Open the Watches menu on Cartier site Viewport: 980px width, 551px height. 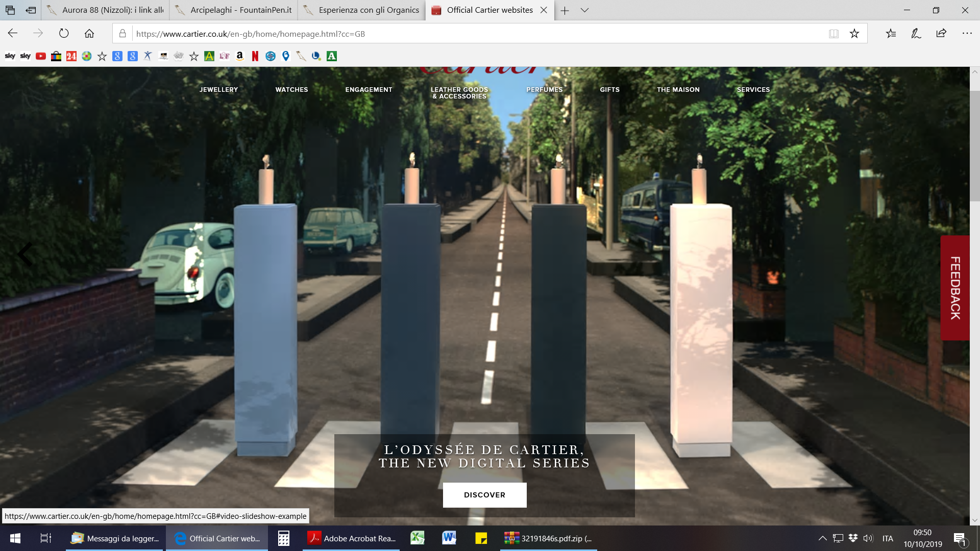point(291,89)
